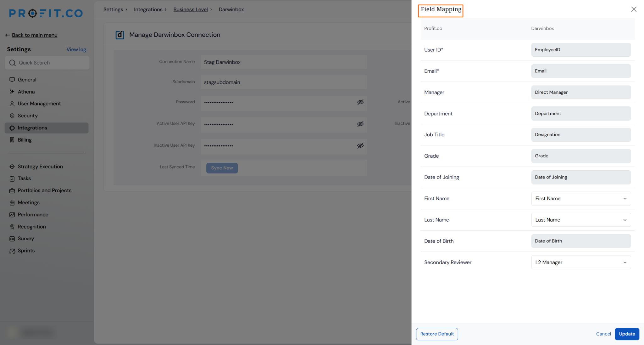The width and height of the screenshot is (644, 345).
Task: Open the First Name mapping dropdown
Action: coord(581,199)
